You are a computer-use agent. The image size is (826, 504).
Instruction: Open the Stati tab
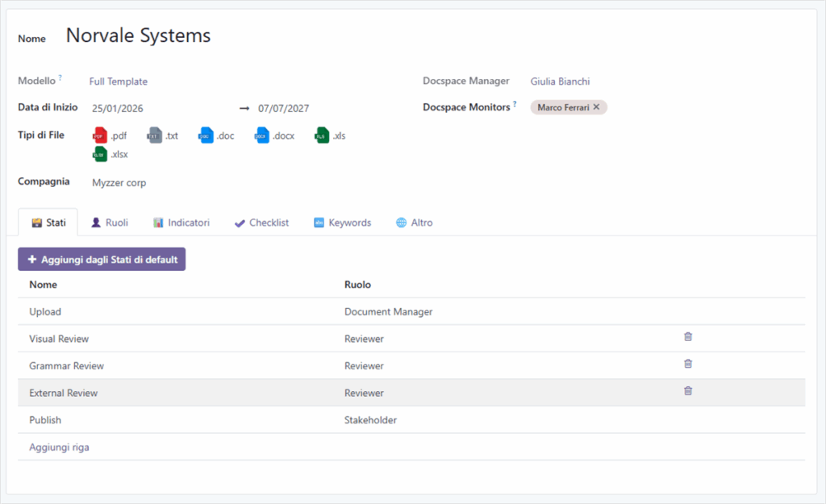(x=48, y=223)
